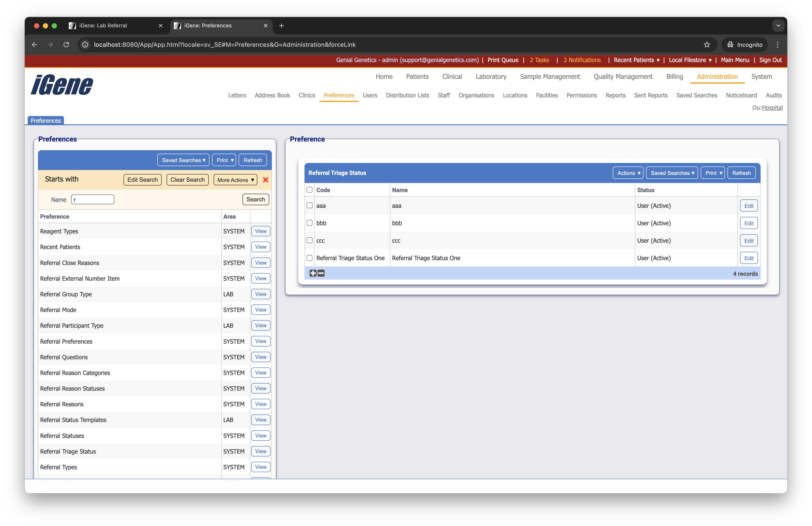The height and width of the screenshot is (526, 812).
Task: Expand the Actions dropdown on Referral Triage Status
Action: 628,173
